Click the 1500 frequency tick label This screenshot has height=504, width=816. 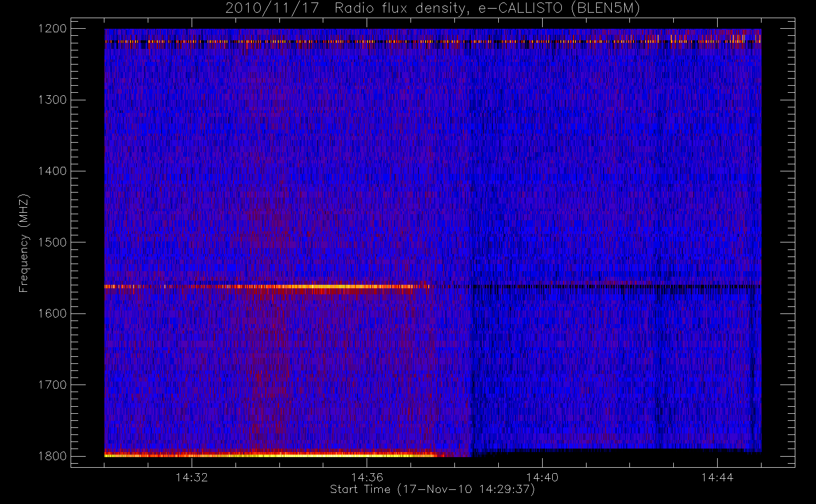tap(52, 242)
